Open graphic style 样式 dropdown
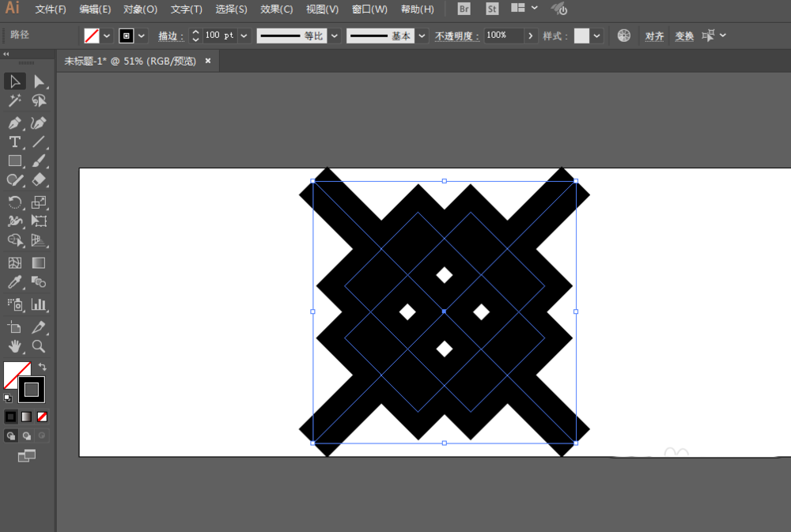791x532 pixels. (x=596, y=36)
